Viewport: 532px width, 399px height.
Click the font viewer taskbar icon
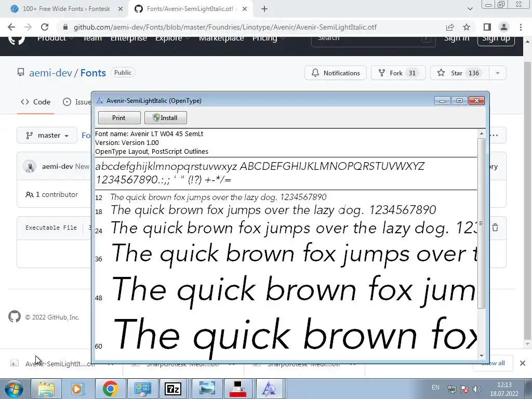click(269, 389)
